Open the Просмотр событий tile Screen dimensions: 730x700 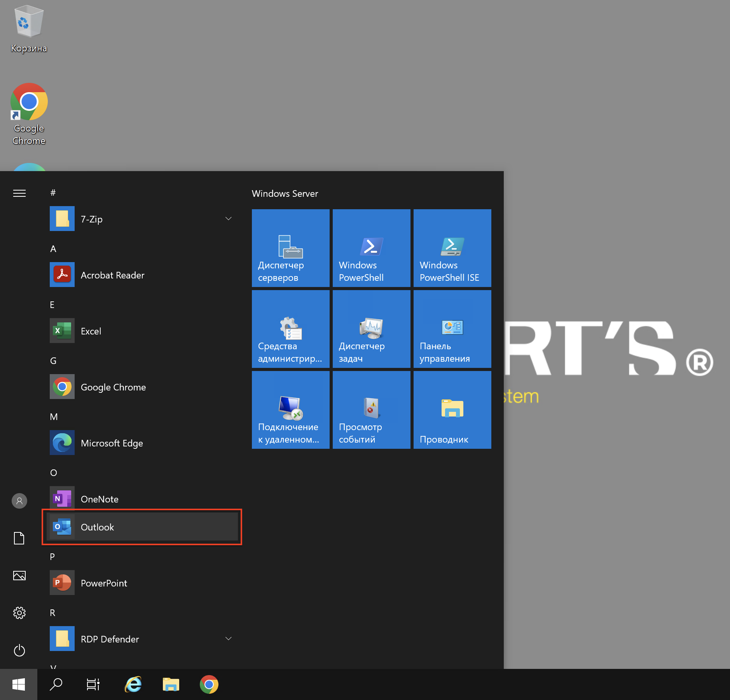point(371,410)
